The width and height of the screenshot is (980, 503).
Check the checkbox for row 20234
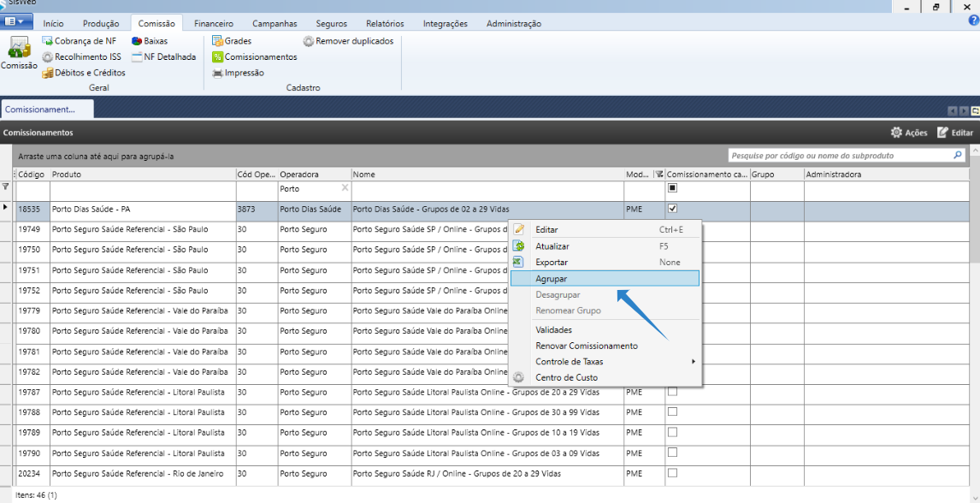pyautogui.click(x=672, y=473)
